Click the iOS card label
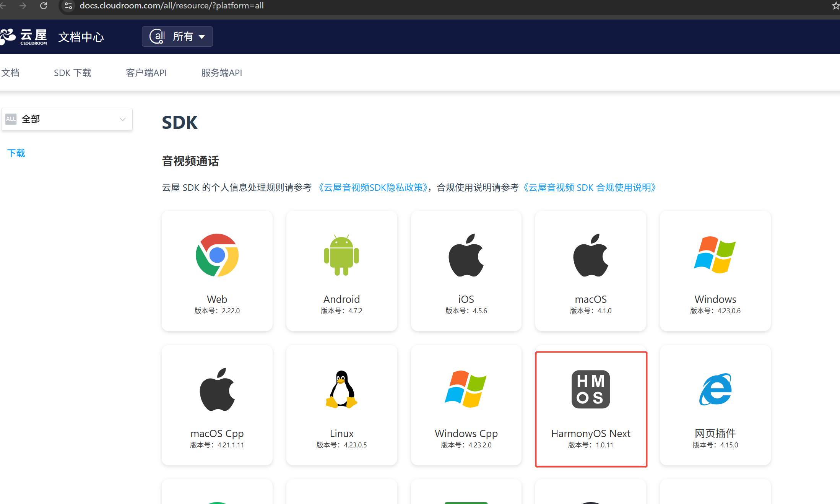The width and height of the screenshot is (840, 504). (466, 299)
